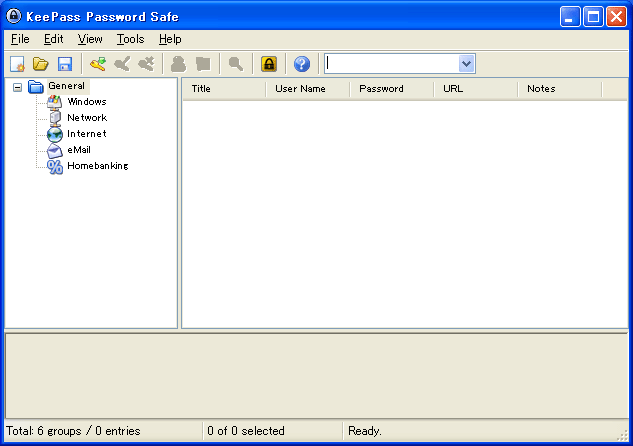Minimize the KeePass window

(x=570, y=17)
